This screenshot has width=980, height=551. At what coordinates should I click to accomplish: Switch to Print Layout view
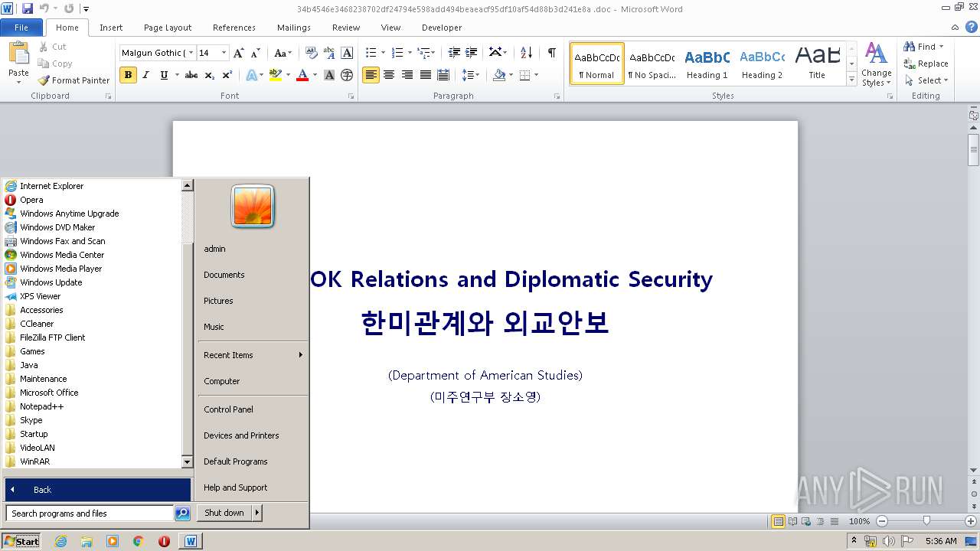click(x=778, y=521)
